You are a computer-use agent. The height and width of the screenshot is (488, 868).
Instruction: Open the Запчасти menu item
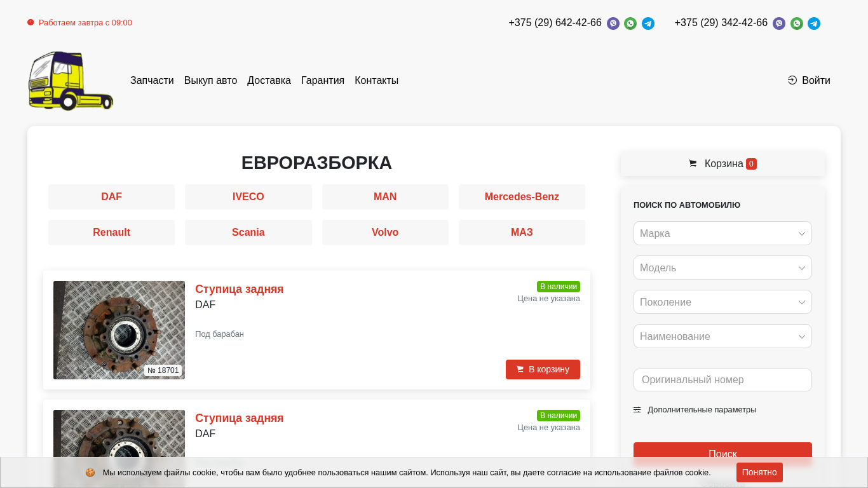[x=152, y=80]
